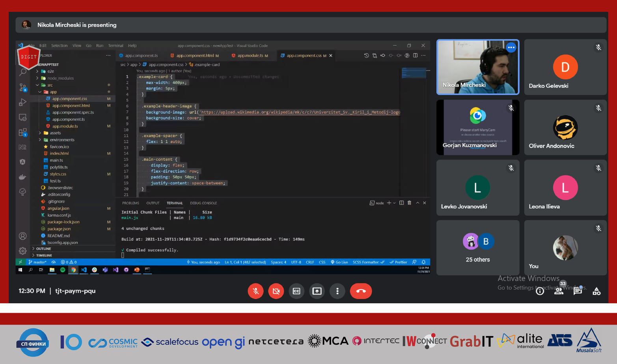This screenshot has height=364, width=617.
Task: Leave the call with the red hang-up button
Action: coord(361,291)
